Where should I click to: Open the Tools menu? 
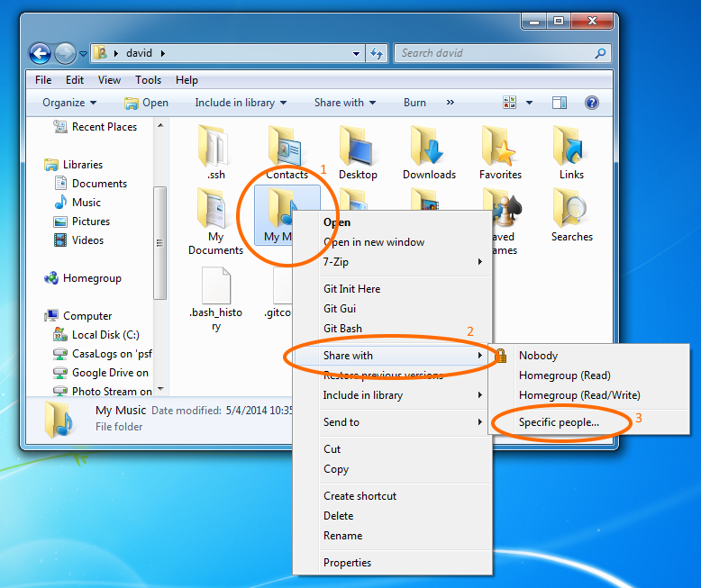click(148, 80)
